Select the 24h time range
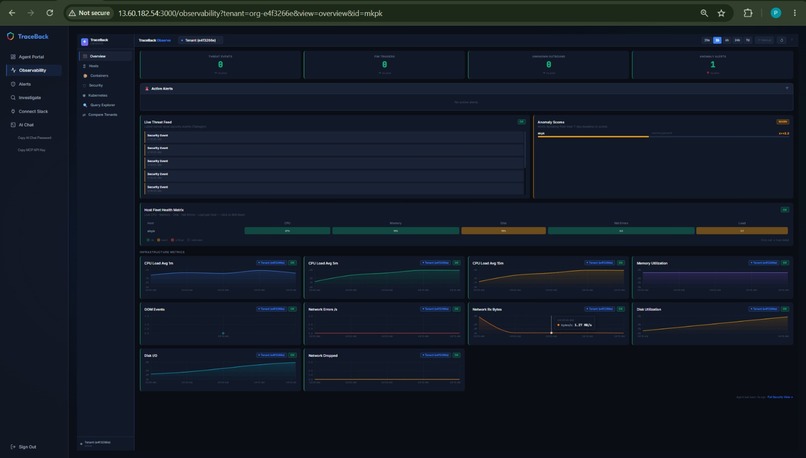 click(737, 40)
